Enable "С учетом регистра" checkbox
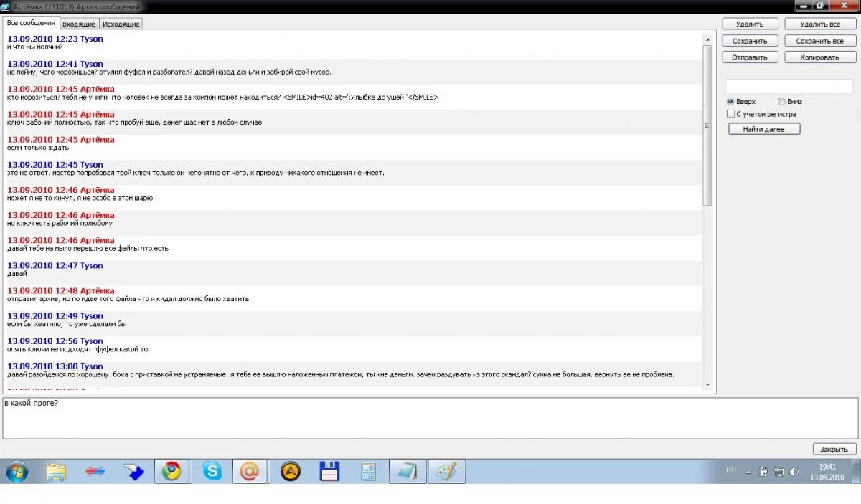The width and height of the screenshot is (861, 504). click(x=730, y=114)
